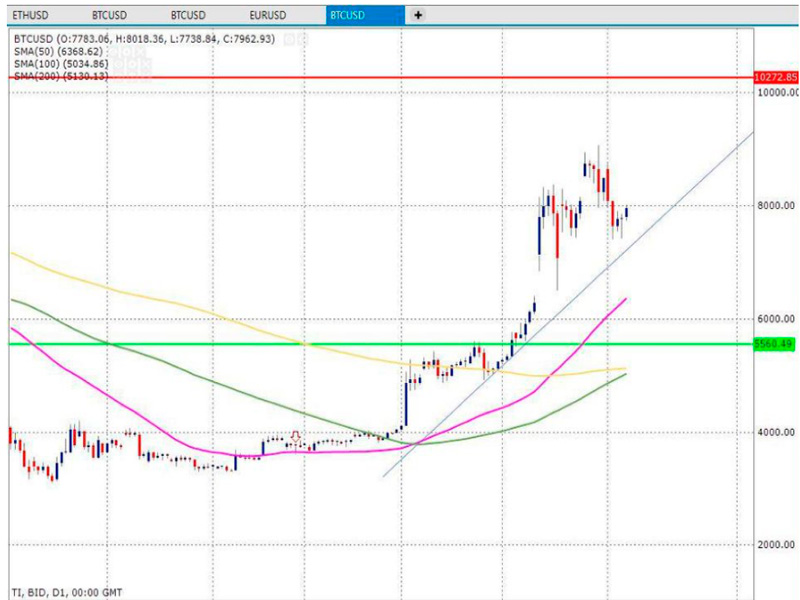
Task: Click the 10000.00 price axis label
Action: [778, 92]
